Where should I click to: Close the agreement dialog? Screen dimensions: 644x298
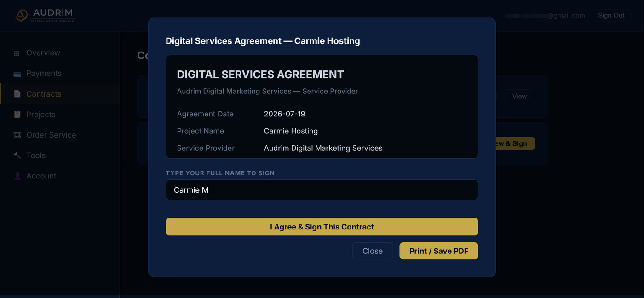click(x=373, y=251)
